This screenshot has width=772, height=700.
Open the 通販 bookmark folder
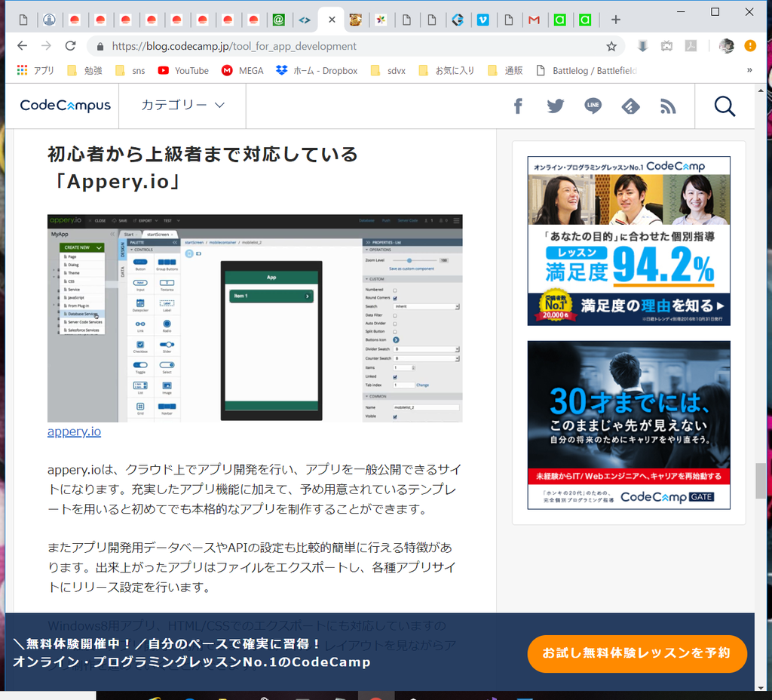pyautogui.click(x=505, y=70)
